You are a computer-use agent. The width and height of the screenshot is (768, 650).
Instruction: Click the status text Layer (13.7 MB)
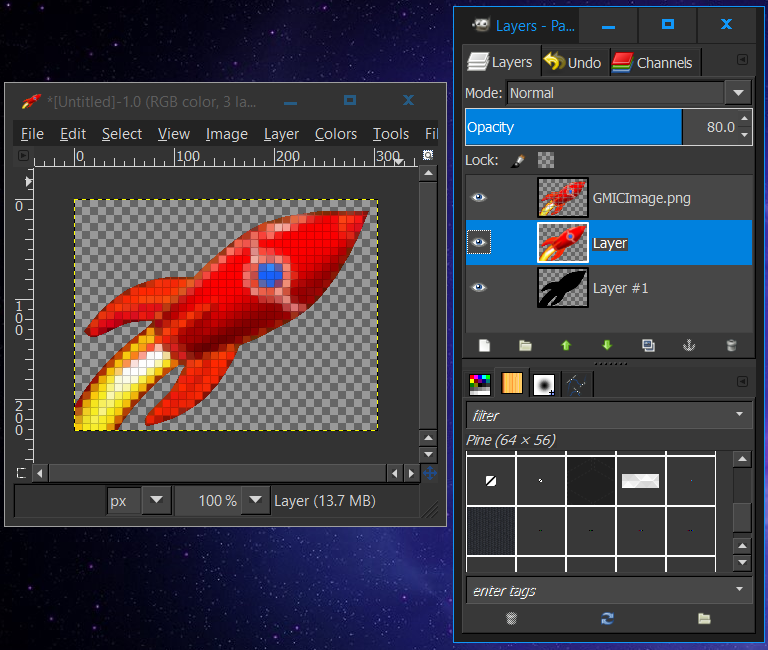click(325, 501)
